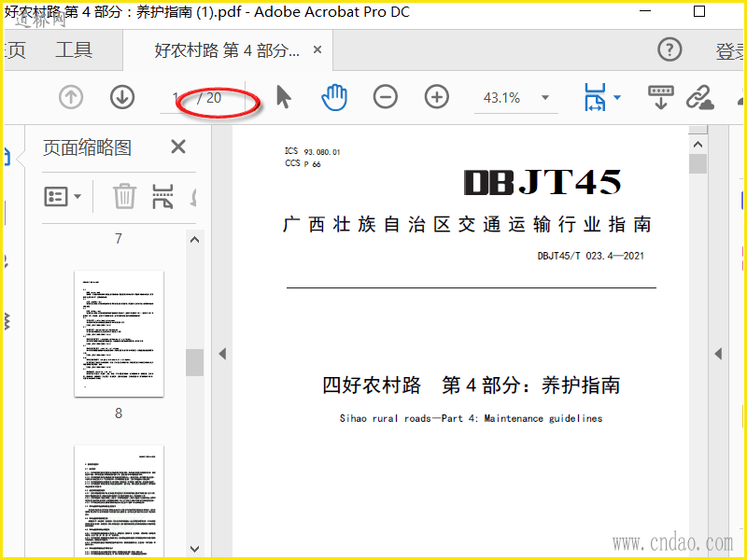Click thumbnail panel scroll up arrow
Image resolution: width=747 pixels, height=560 pixels.
(194, 240)
